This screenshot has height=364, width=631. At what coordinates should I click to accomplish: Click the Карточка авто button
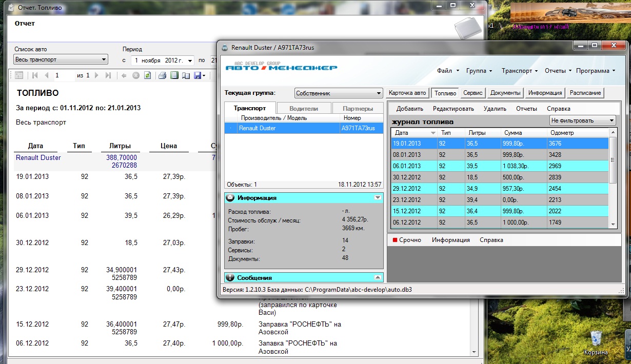pyautogui.click(x=407, y=93)
